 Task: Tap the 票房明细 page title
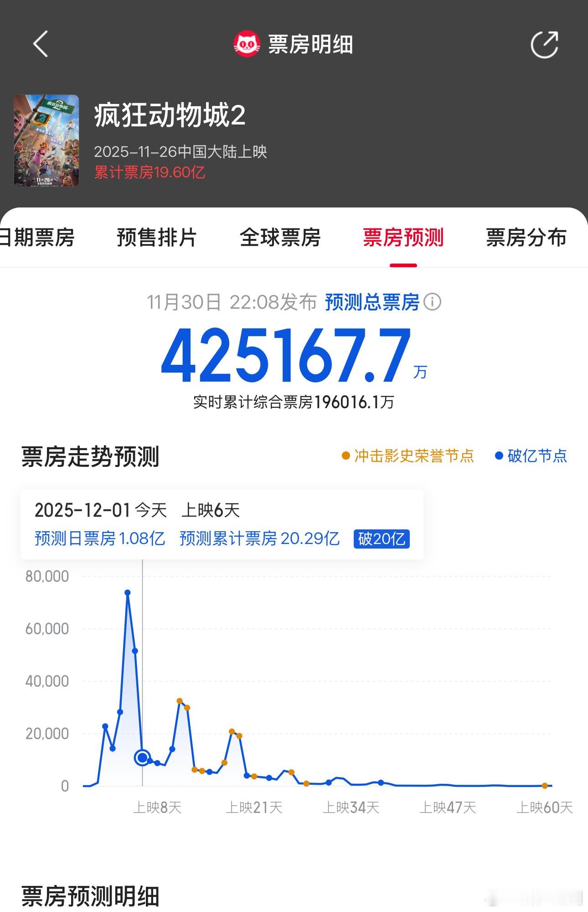click(310, 45)
